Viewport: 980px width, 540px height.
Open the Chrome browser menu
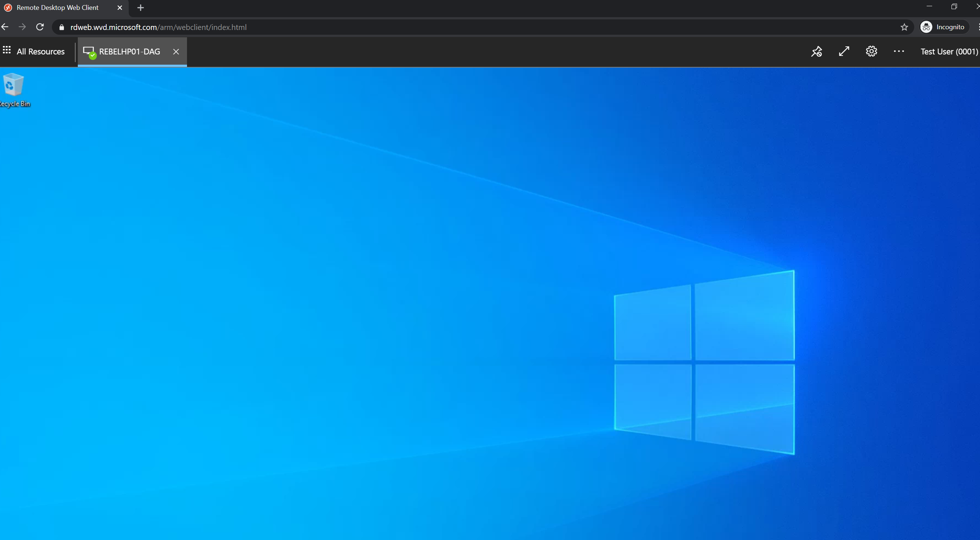click(x=977, y=27)
